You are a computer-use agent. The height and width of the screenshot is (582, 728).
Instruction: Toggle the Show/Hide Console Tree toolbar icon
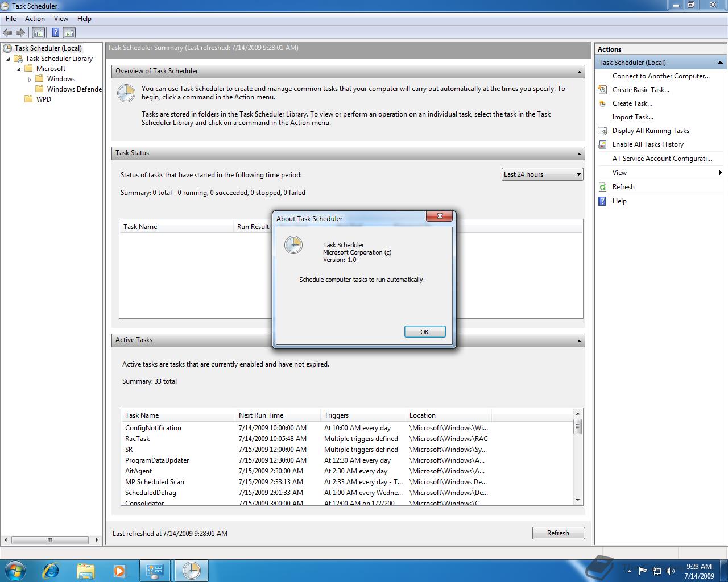click(39, 33)
